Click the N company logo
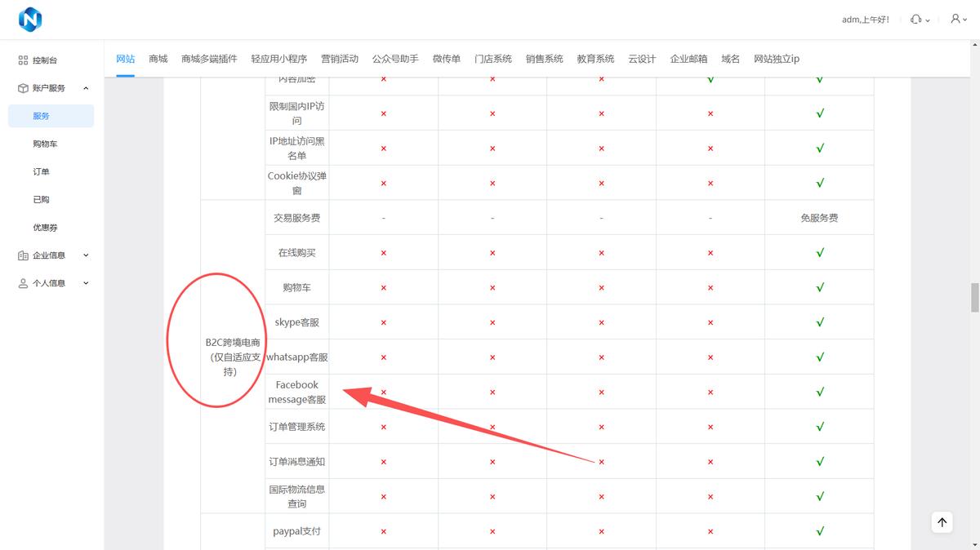 (30, 20)
